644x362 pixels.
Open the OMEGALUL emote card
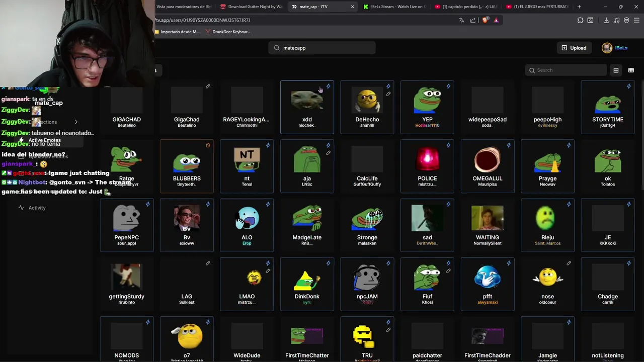488,166
